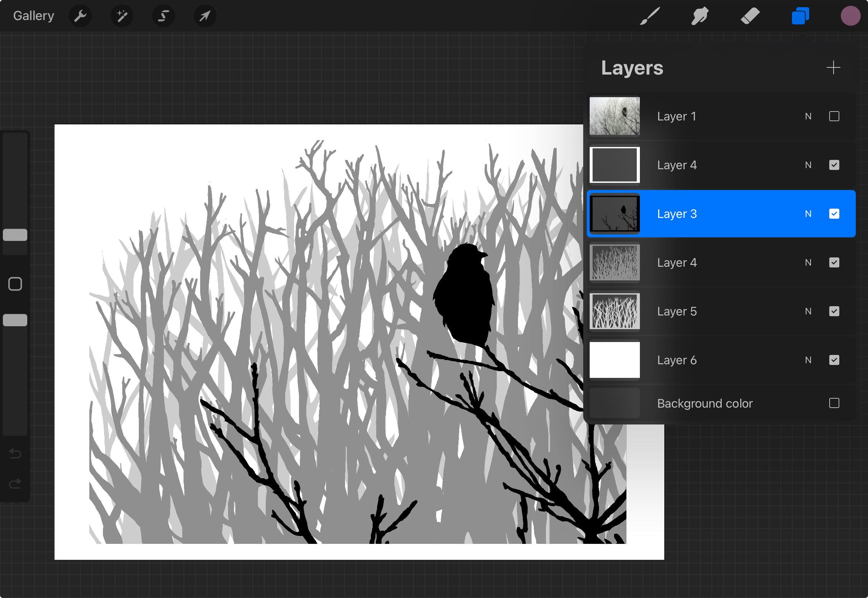Tap the Layer 1 photo thumbnail
The height and width of the screenshot is (598, 868).
click(614, 116)
